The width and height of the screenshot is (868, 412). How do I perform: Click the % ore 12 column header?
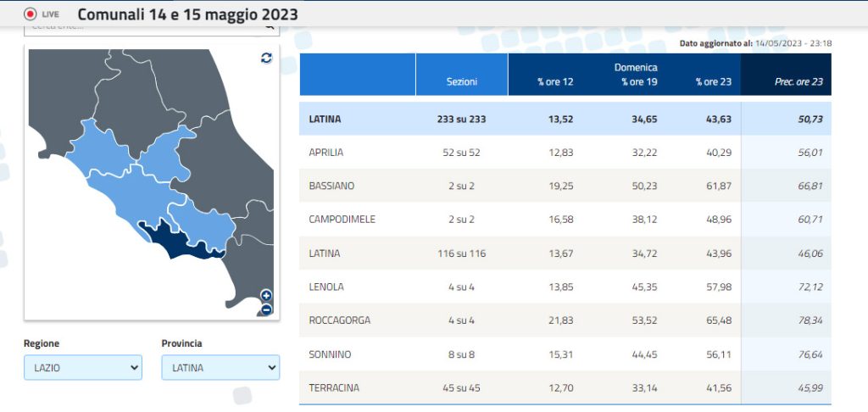[x=555, y=82]
